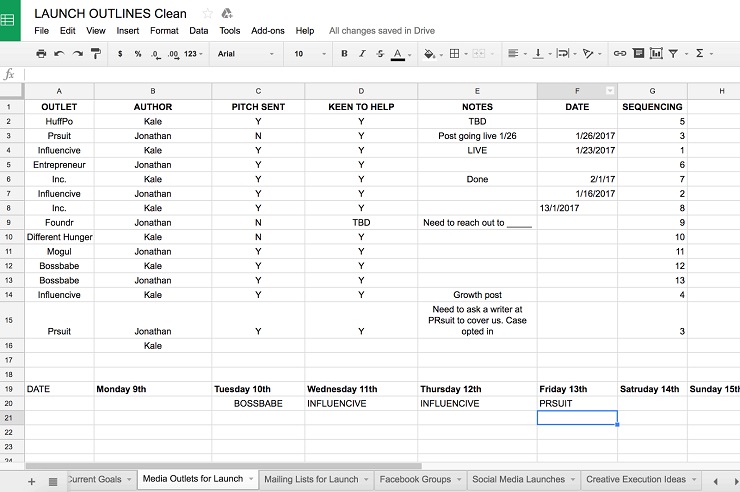740x492 pixels.
Task: Switch to Mailing Lists for Launch sheet
Action: 311,479
